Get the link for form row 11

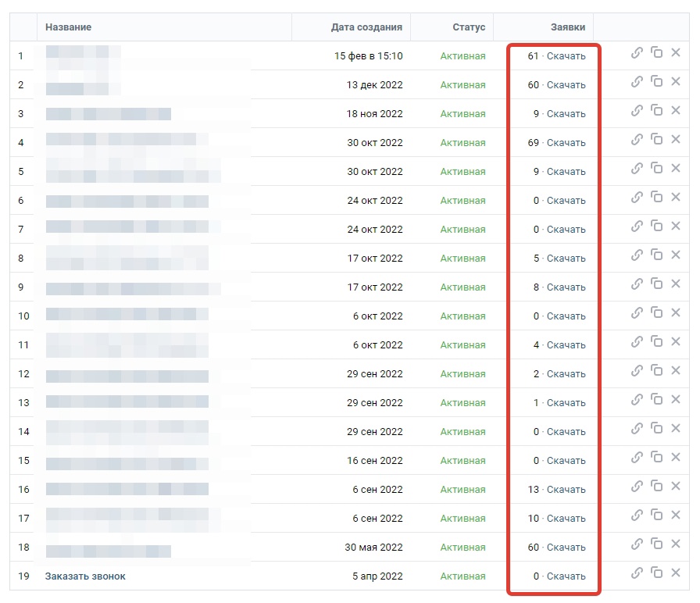tap(637, 341)
